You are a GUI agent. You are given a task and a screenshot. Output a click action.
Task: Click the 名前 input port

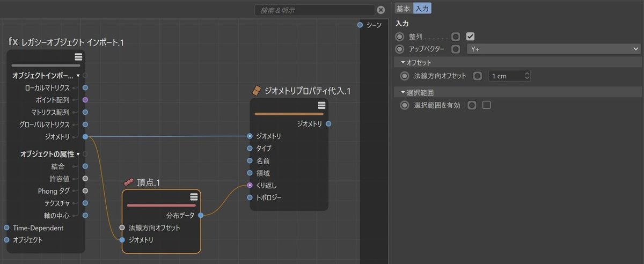[250, 161]
